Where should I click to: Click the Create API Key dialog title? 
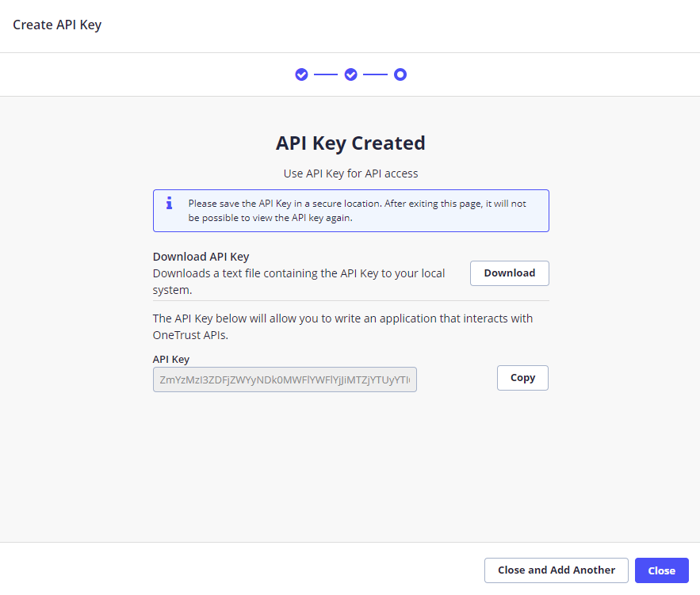pyautogui.click(x=55, y=25)
